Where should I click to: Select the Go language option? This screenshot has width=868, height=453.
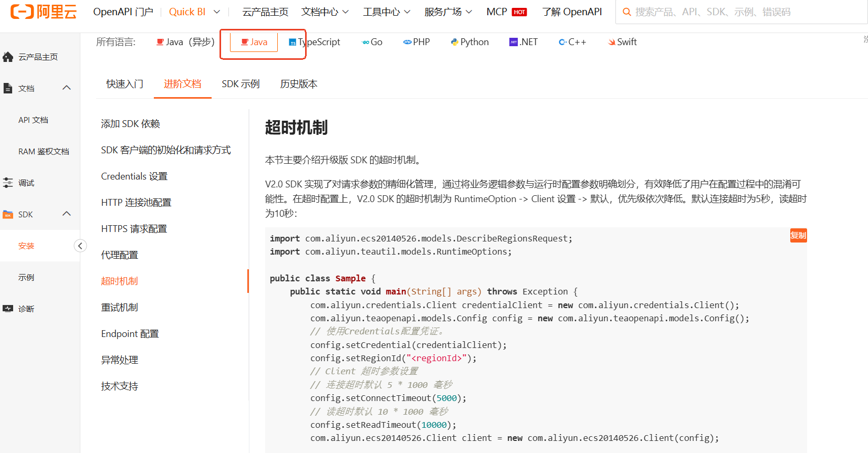(x=372, y=42)
